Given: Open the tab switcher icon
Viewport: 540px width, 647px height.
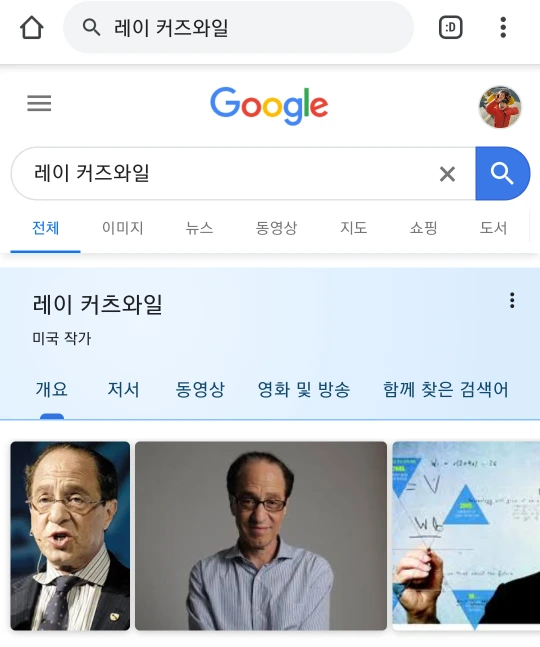Looking at the screenshot, I should (450, 28).
